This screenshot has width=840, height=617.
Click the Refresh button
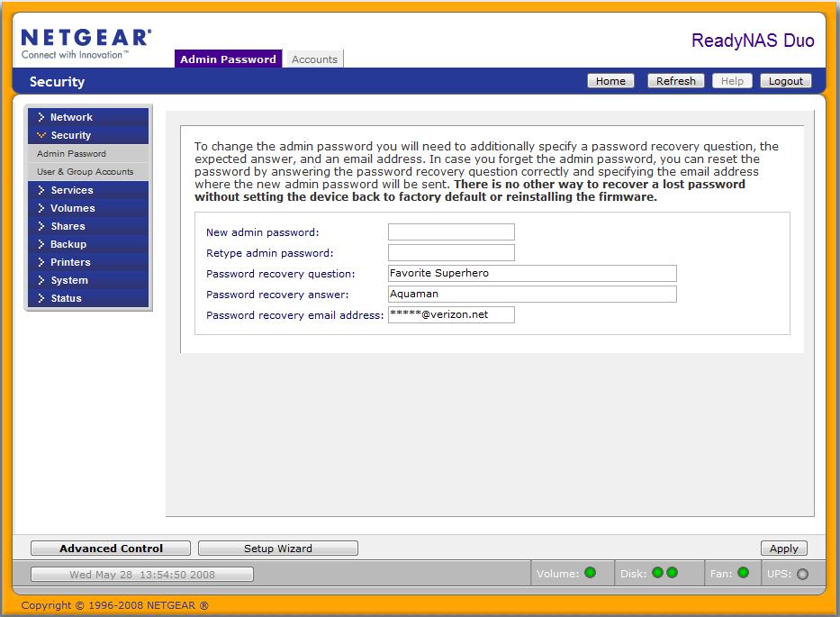(675, 81)
